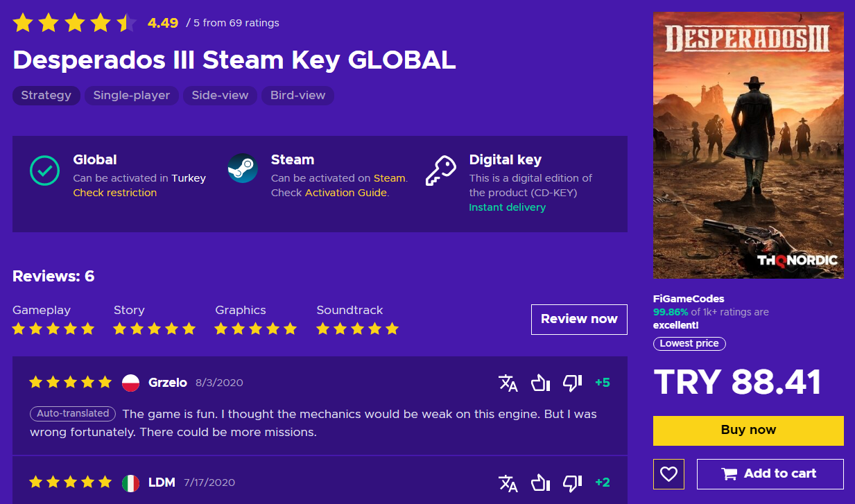
Task: Click Turkey region link
Action: pos(189,178)
